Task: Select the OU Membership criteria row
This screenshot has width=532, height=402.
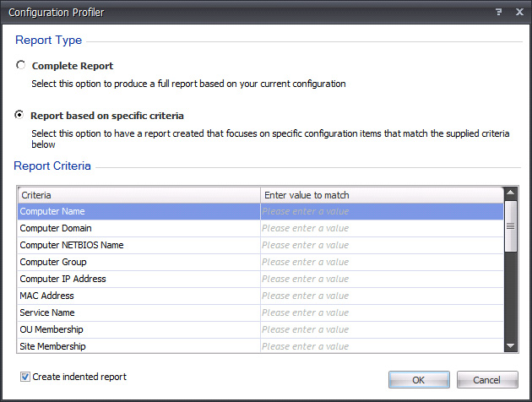Action: pyautogui.click(x=138, y=330)
